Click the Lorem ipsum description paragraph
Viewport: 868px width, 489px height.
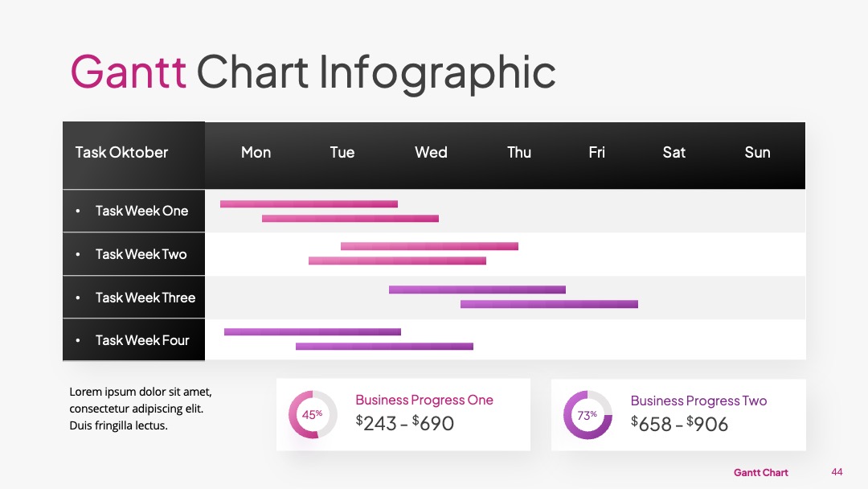(141, 409)
